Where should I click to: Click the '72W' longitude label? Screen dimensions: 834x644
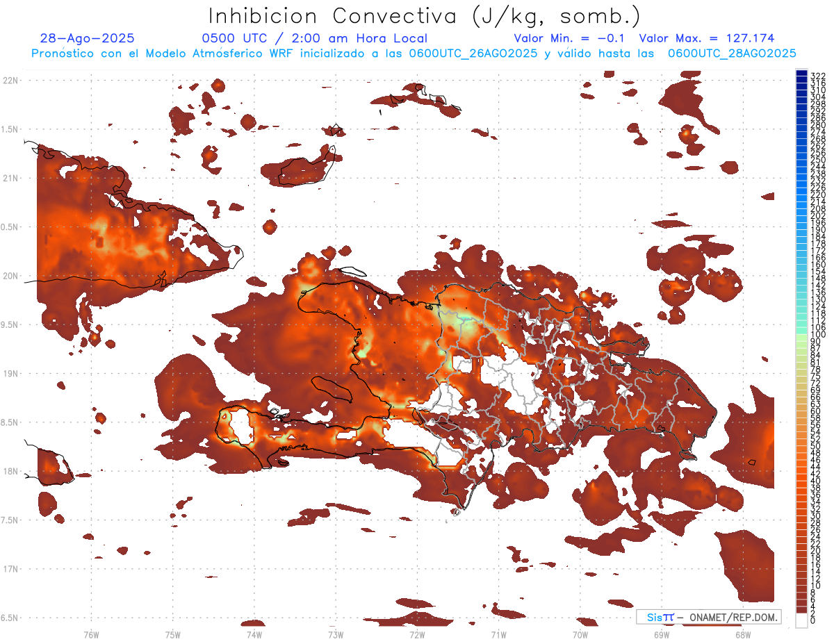(x=417, y=634)
